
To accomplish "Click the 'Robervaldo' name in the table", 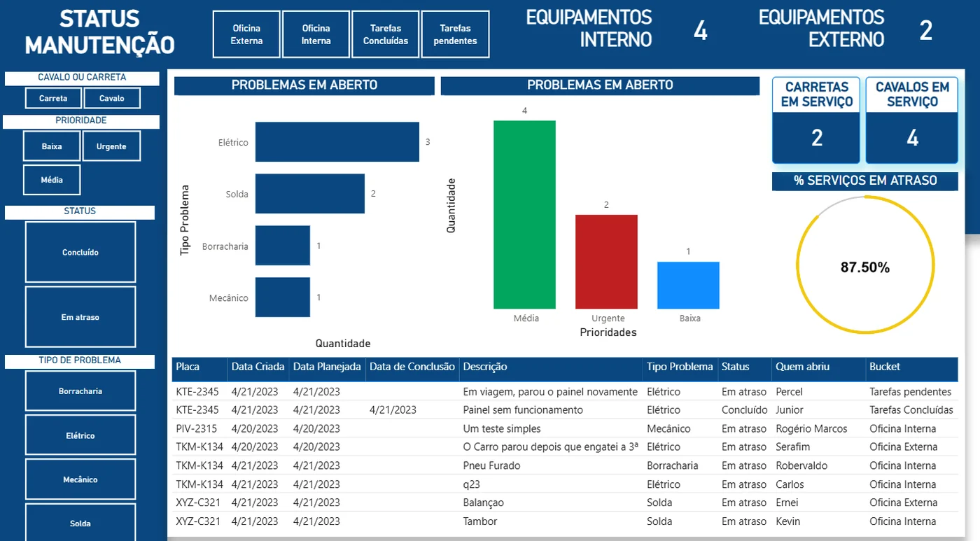I will (x=801, y=465).
